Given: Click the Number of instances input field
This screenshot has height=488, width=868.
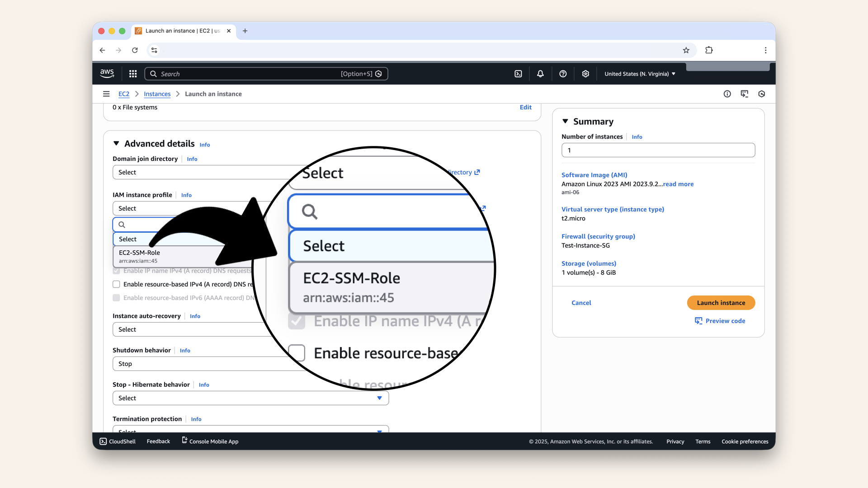Looking at the screenshot, I should tap(658, 150).
